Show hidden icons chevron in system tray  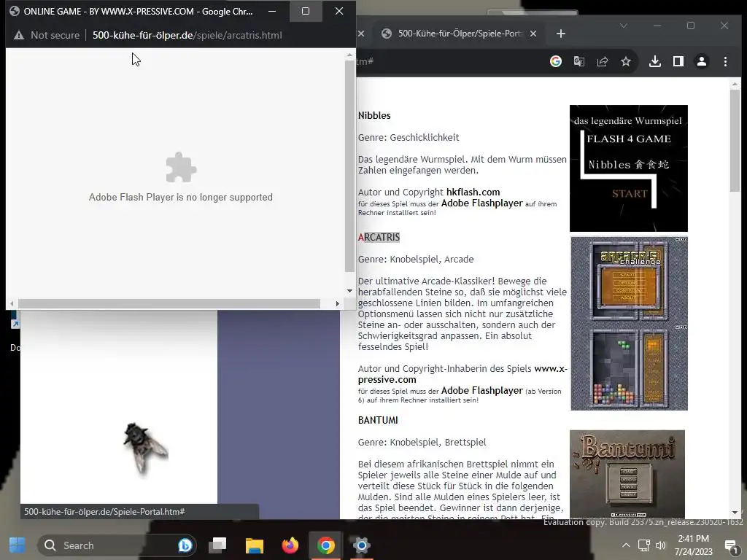coord(626,545)
